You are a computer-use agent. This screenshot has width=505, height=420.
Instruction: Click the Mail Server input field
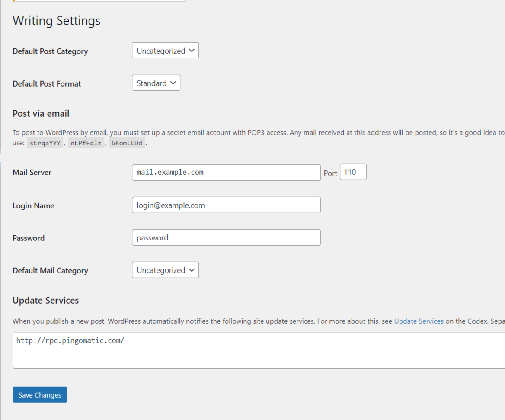[226, 173]
